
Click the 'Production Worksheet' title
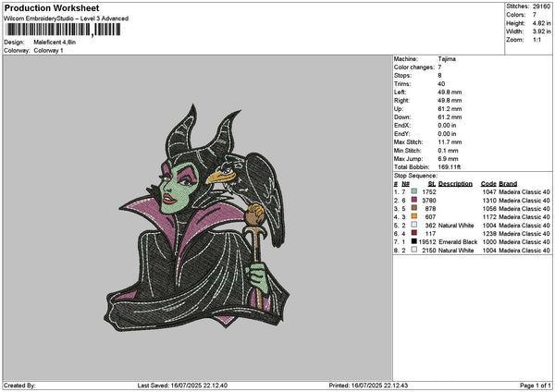pyautogui.click(x=52, y=8)
